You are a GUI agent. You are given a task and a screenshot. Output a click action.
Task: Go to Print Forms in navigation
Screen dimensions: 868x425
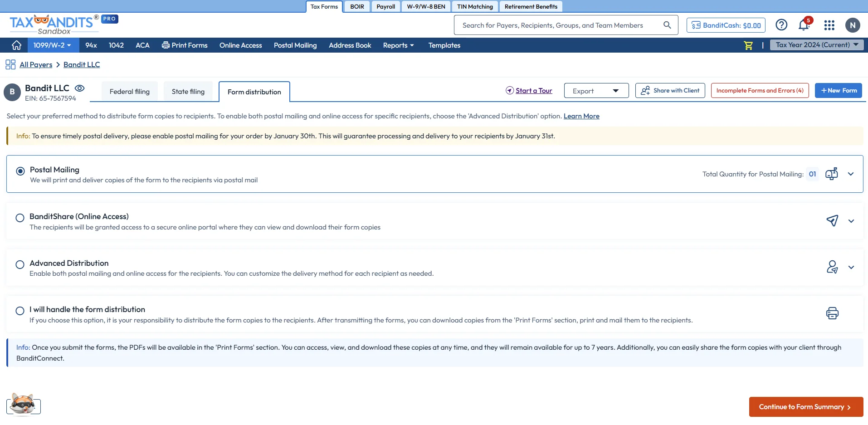(185, 45)
